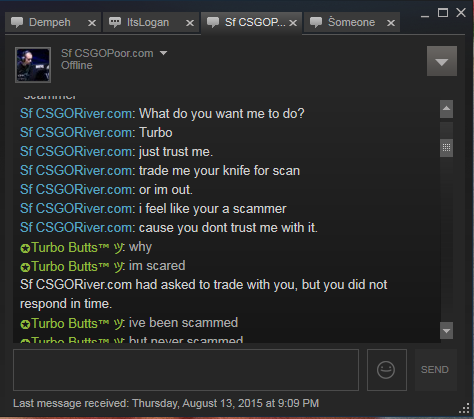
Task: Close the Sf CSGOP... chat tab
Action: (x=293, y=23)
